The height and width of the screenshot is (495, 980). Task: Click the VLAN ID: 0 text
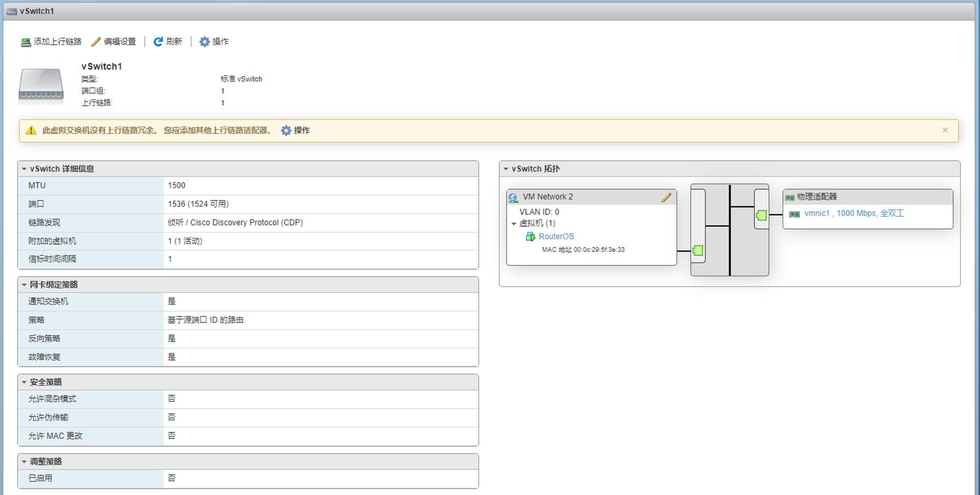(x=539, y=212)
